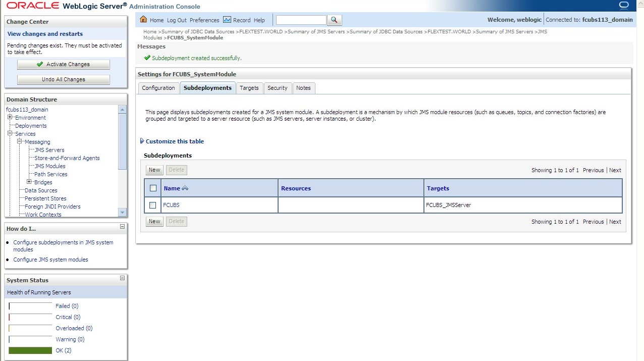Select Persistent Stores in the tree
Screen dimensions: 644x361
tap(45, 198)
